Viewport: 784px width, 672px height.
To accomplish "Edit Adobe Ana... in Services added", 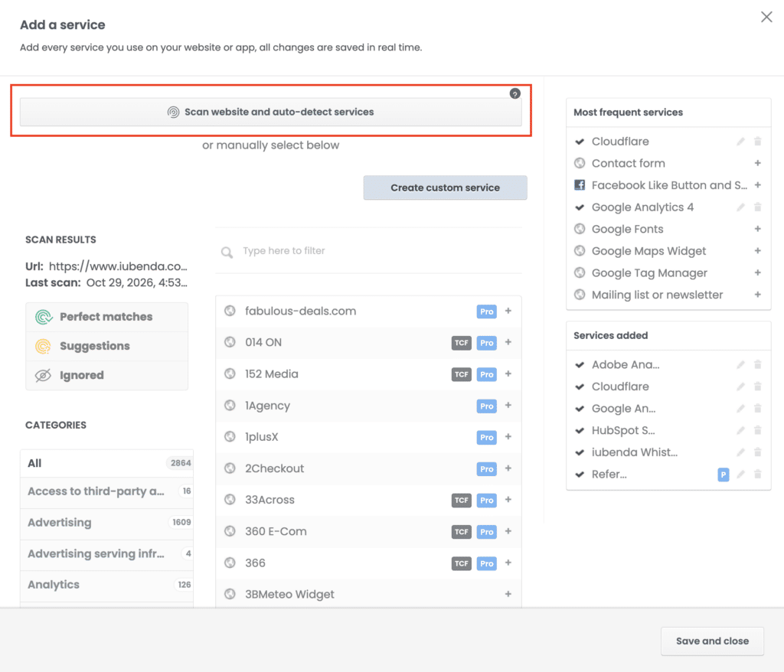I will click(x=740, y=364).
